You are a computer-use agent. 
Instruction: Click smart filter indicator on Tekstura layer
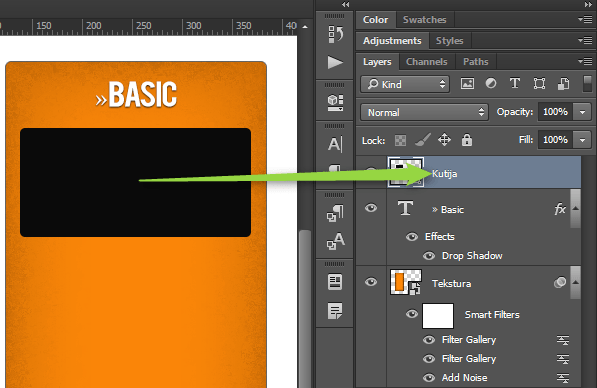(560, 282)
